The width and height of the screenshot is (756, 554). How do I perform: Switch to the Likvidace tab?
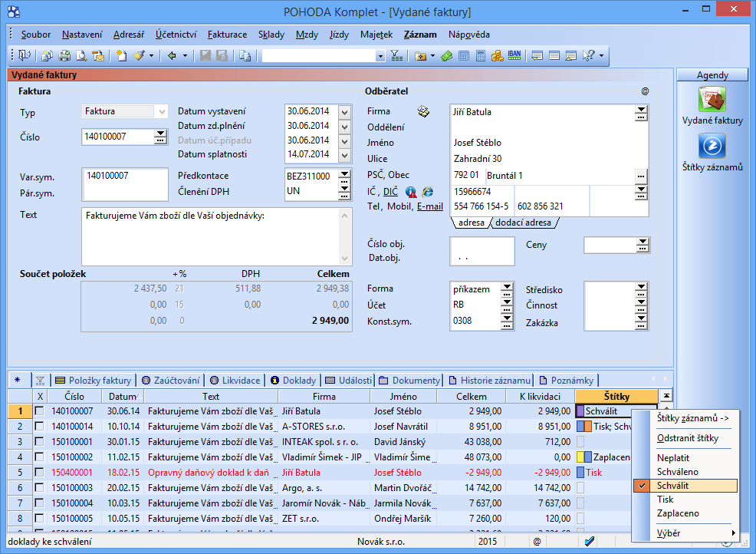[235, 381]
